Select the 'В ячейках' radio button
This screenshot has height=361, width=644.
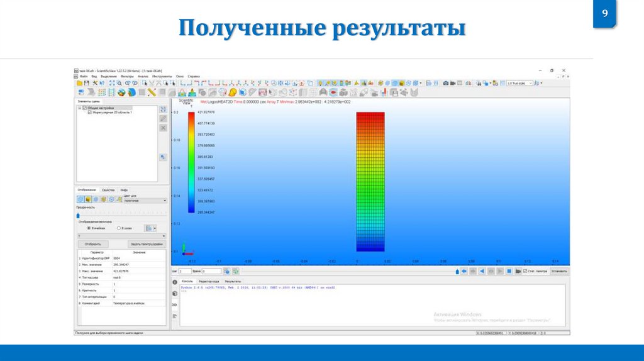(89, 228)
